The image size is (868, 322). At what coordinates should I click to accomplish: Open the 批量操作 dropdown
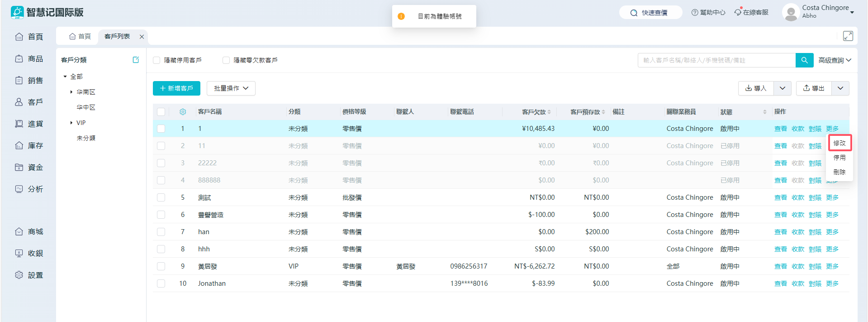point(231,88)
